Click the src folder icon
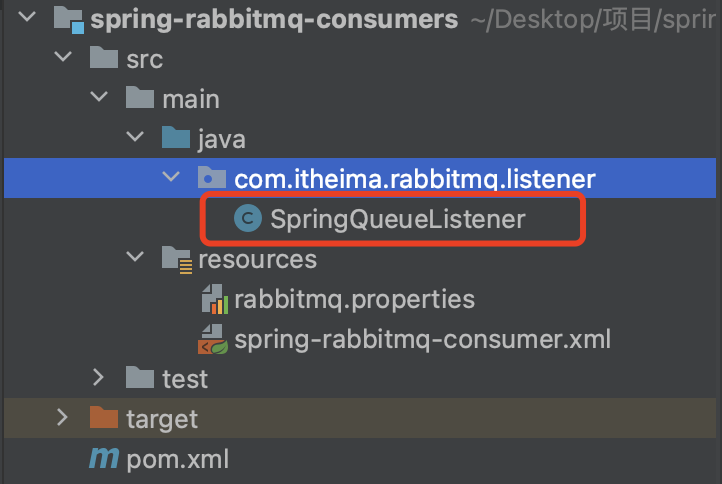 pyautogui.click(x=104, y=59)
